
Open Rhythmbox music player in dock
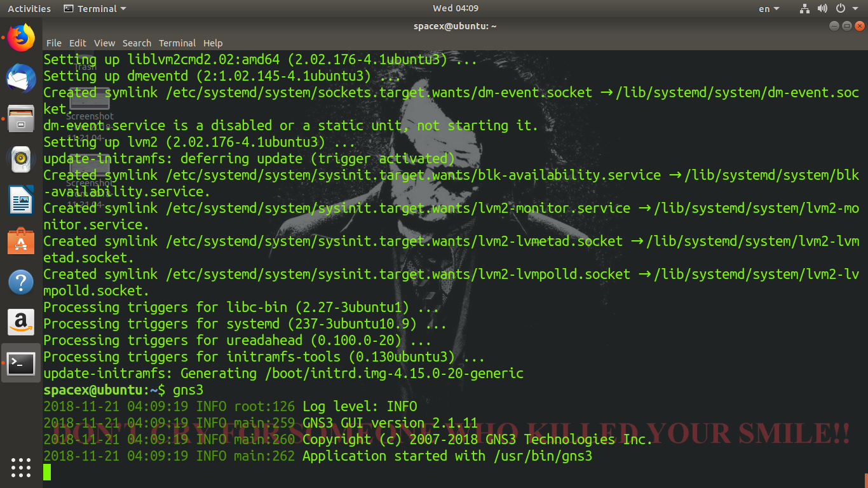pos(21,159)
